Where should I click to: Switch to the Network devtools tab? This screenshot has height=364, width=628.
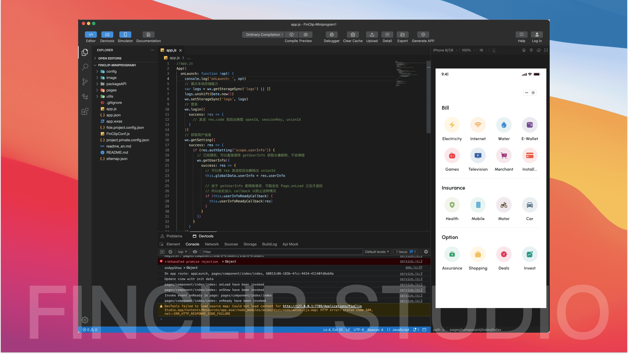click(x=212, y=244)
